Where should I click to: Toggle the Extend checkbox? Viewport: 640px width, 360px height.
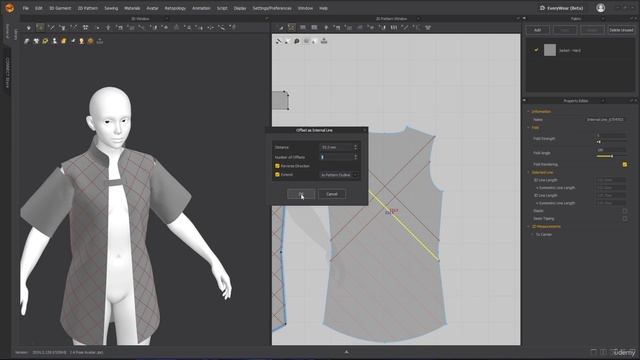tap(277, 175)
